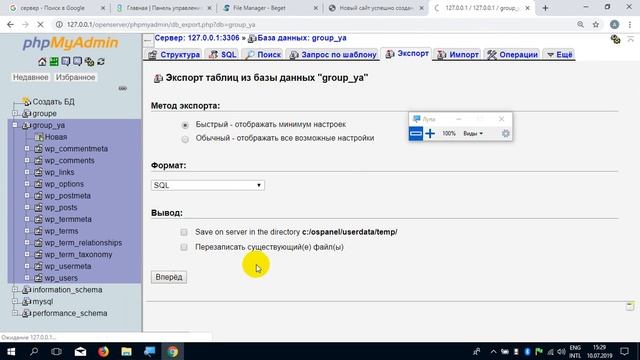Zoom in with Magnifier plus button
Image resolution: width=640 pixels, height=360 pixels.
(x=430, y=133)
